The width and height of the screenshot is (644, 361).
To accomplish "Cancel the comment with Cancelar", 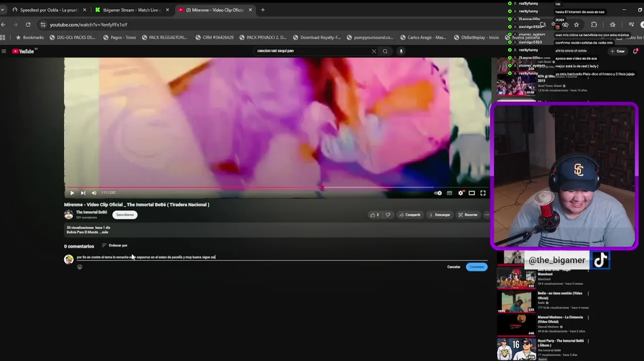I will [x=454, y=267].
